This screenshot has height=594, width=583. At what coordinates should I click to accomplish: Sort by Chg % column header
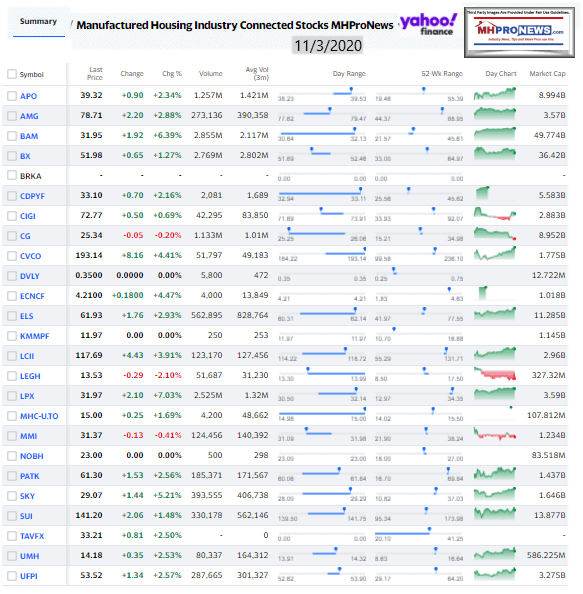coord(172,73)
